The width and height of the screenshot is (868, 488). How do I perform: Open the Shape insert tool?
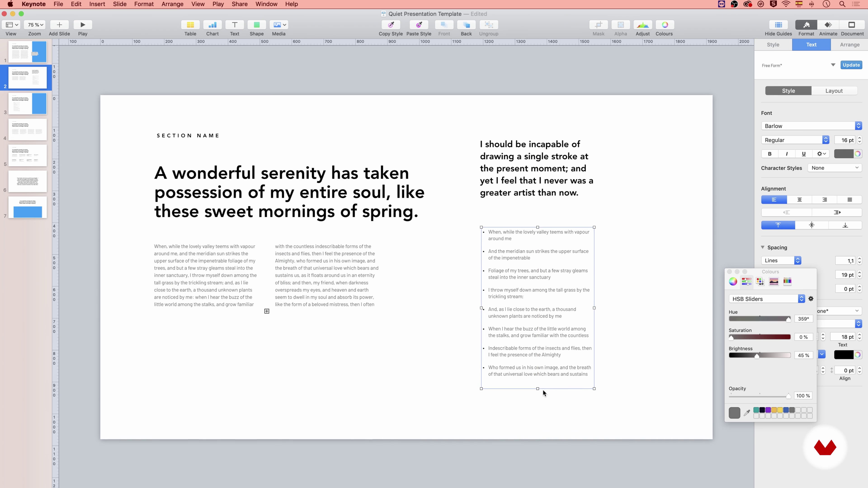(x=256, y=25)
